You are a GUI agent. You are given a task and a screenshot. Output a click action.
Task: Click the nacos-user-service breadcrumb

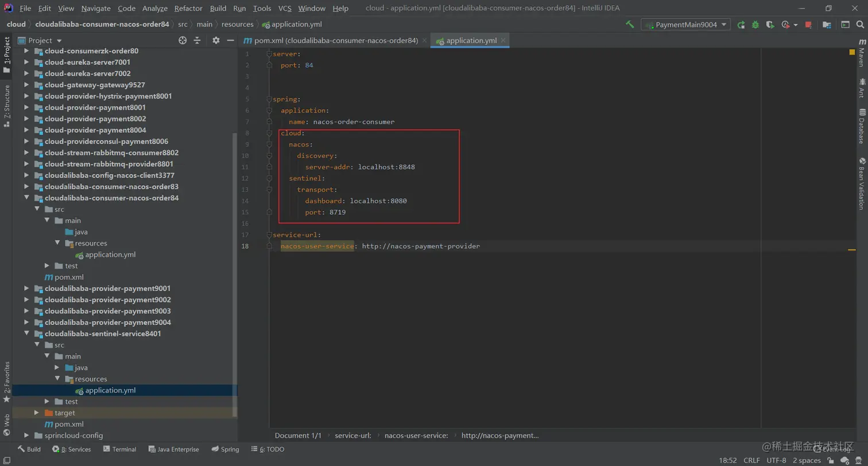pyautogui.click(x=416, y=436)
